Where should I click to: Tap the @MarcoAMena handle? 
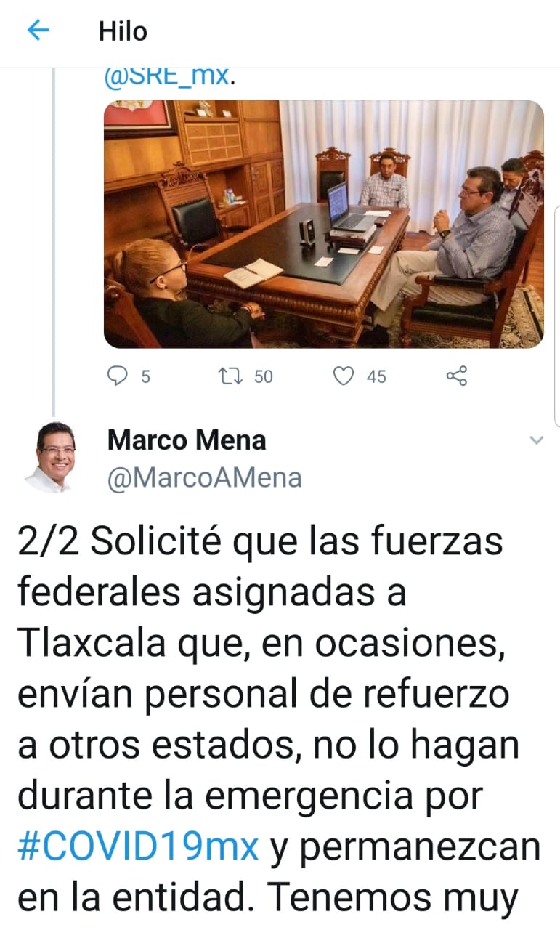pos(204,479)
